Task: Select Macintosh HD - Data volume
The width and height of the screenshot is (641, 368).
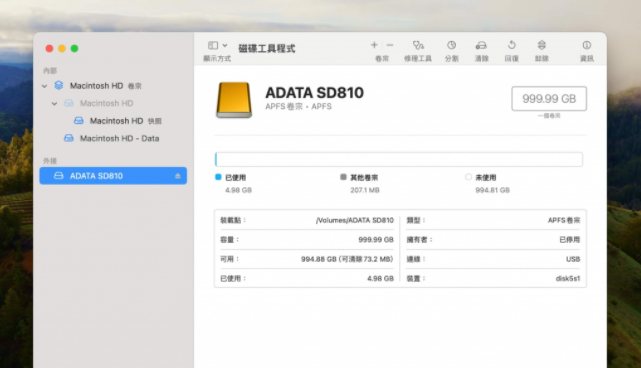Action: click(x=113, y=139)
